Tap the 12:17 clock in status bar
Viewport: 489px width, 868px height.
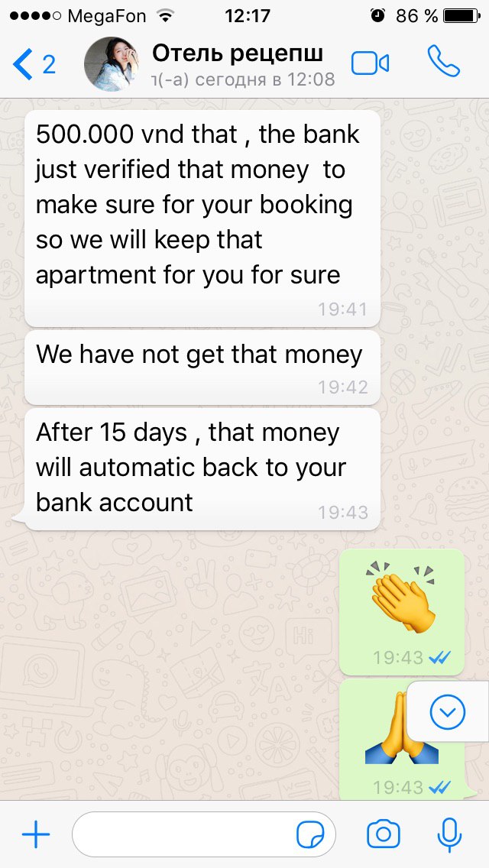pyautogui.click(x=247, y=16)
